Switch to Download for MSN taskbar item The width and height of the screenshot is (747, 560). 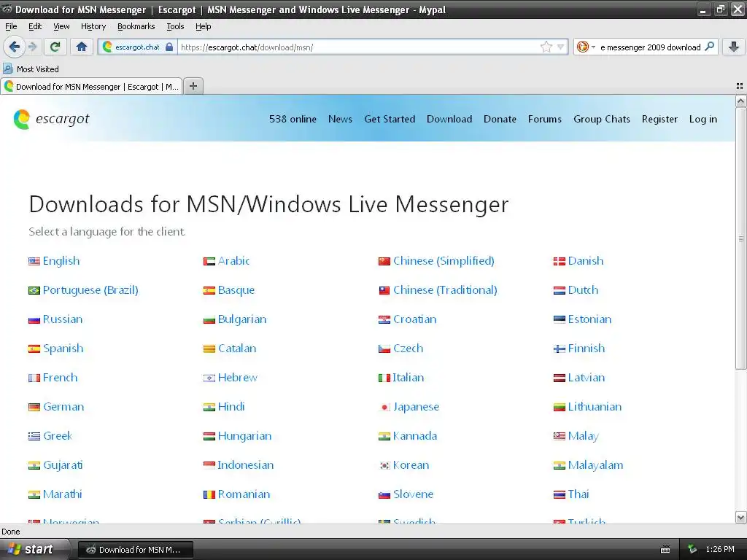click(135, 550)
